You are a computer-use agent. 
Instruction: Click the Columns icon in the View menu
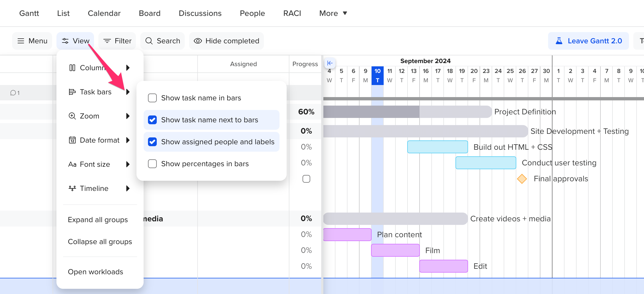coord(72,68)
